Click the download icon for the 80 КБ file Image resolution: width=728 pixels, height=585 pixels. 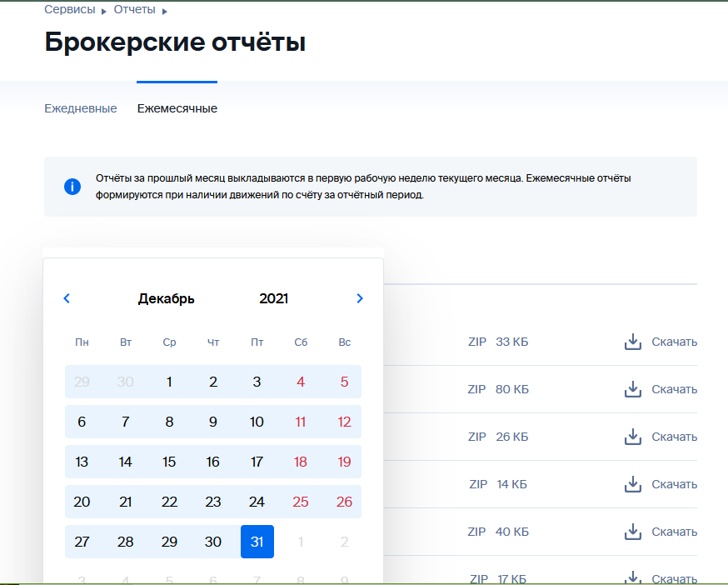[632, 389]
